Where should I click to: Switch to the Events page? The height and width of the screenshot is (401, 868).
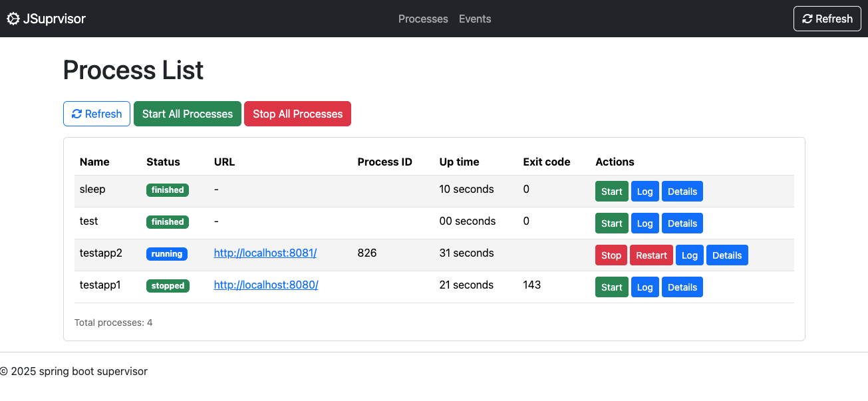tap(474, 19)
